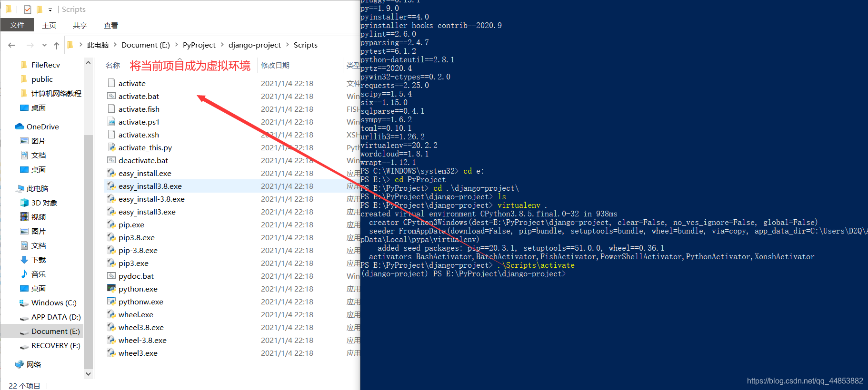The image size is (868, 390).
Task: Switch to the 共享 ribbon tab
Action: click(x=80, y=25)
